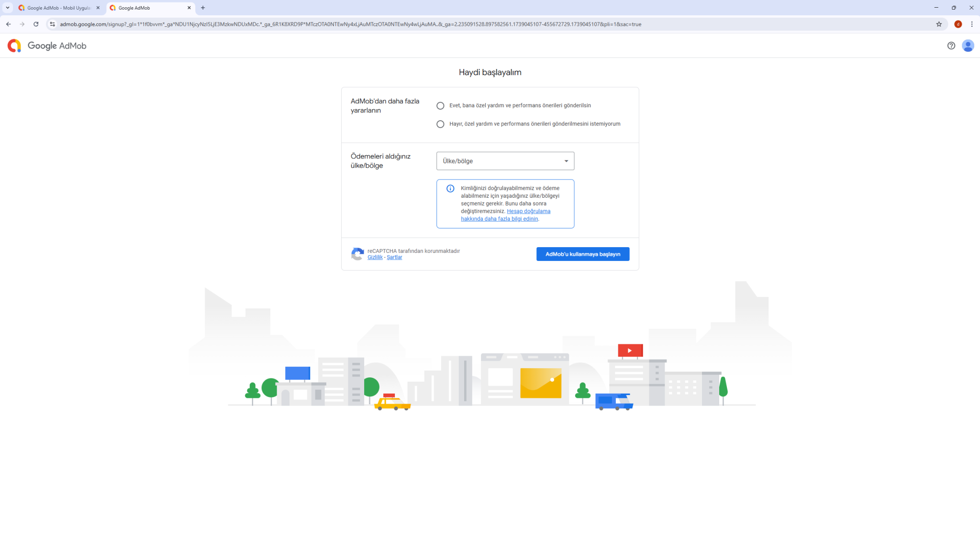The width and height of the screenshot is (980, 533).
Task: Select 'Evet, bana özel yardım' radio option
Action: tap(440, 105)
